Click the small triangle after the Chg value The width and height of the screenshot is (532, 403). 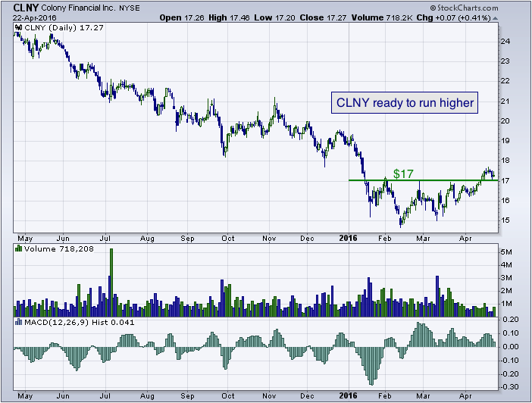coord(496,18)
